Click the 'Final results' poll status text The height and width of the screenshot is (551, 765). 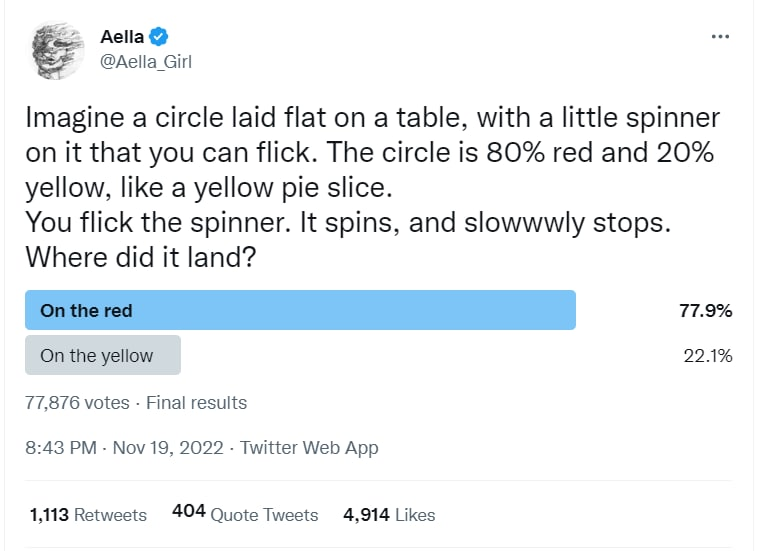tap(196, 403)
